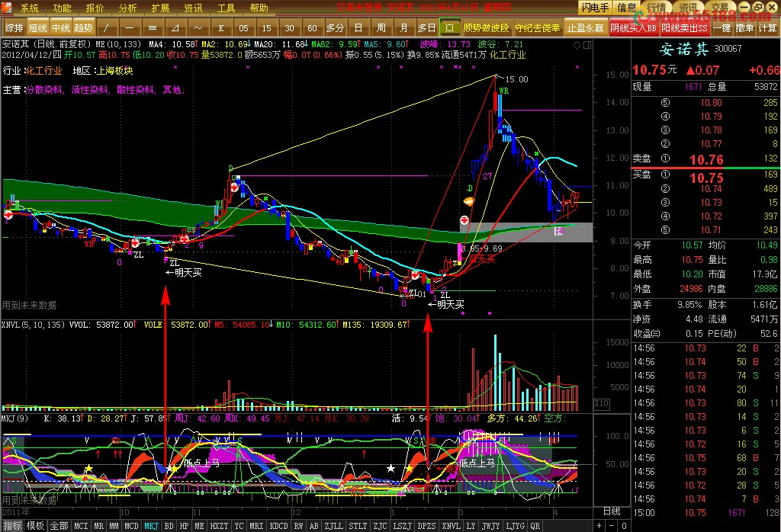Select the 模板 bottom tab

pos(35,526)
